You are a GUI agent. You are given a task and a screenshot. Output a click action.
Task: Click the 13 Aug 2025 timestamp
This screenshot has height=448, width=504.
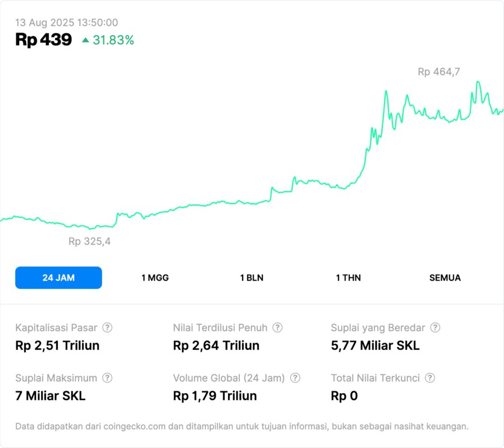(67, 23)
